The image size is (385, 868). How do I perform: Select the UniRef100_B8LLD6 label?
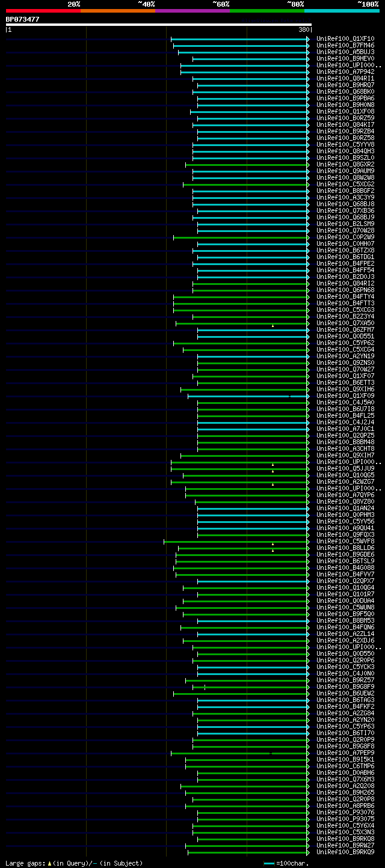(x=345, y=548)
